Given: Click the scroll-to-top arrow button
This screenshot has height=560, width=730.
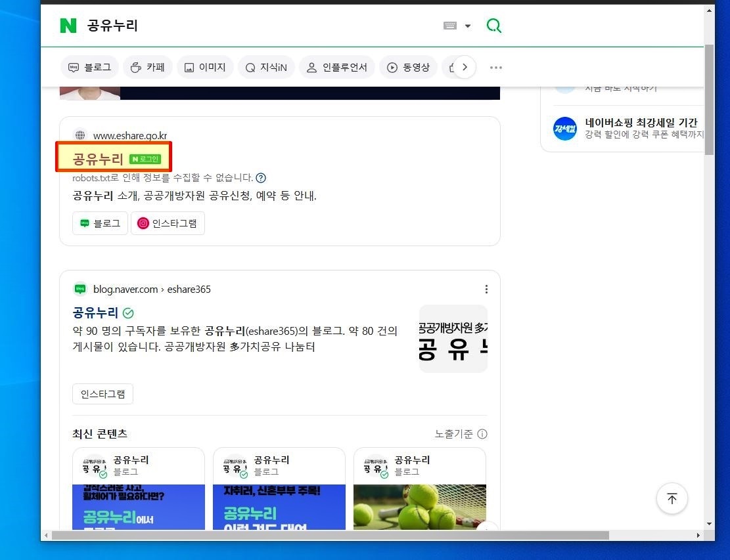Looking at the screenshot, I should [x=672, y=498].
